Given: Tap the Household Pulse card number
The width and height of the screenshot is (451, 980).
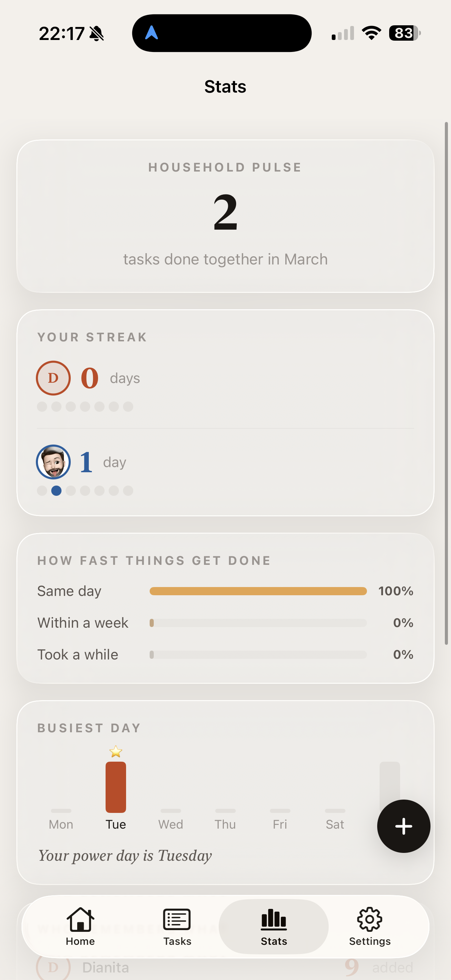Looking at the screenshot, I should [225, 212].
